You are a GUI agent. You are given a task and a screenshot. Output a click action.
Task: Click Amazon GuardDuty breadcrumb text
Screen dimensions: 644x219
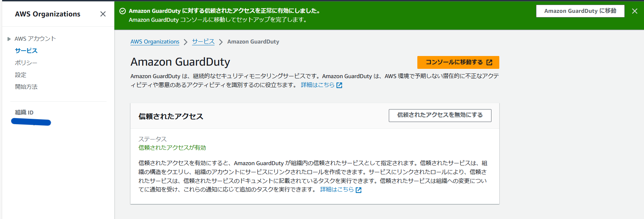[253, 42]
